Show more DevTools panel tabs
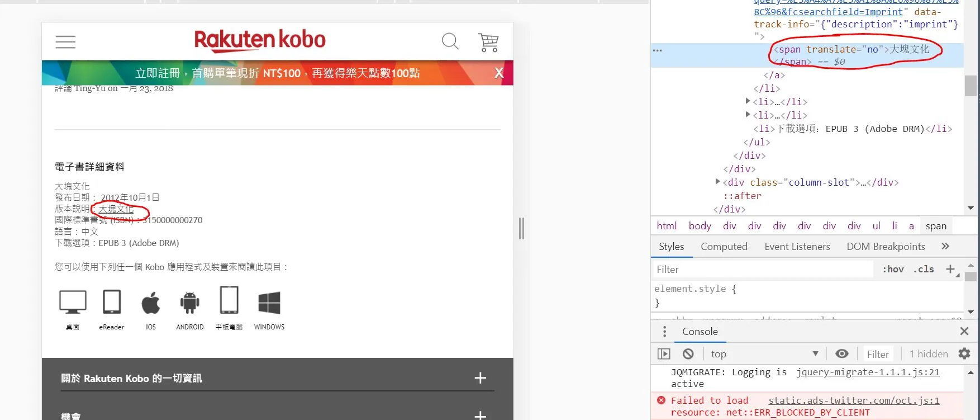 (x=945, y=246)
